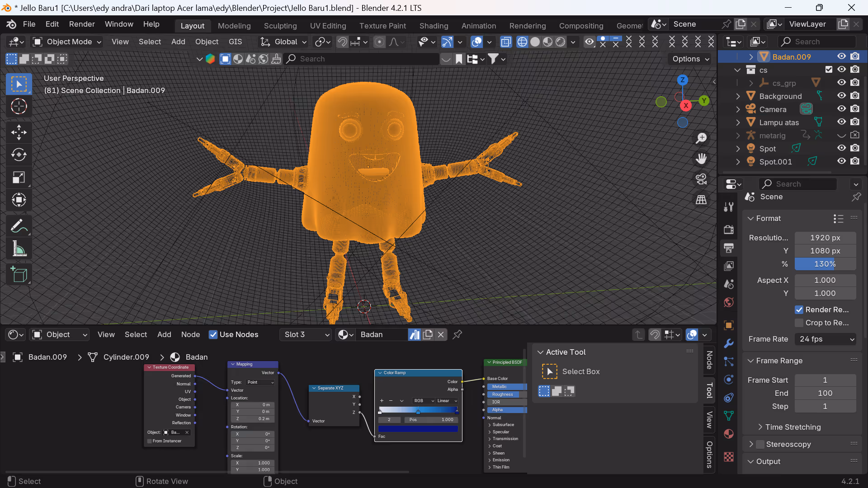Image resolution: width=868 pixels, height=488 pixels.
Task: Enable the Crop to Render Region checkbox
Action: point(799,323)
